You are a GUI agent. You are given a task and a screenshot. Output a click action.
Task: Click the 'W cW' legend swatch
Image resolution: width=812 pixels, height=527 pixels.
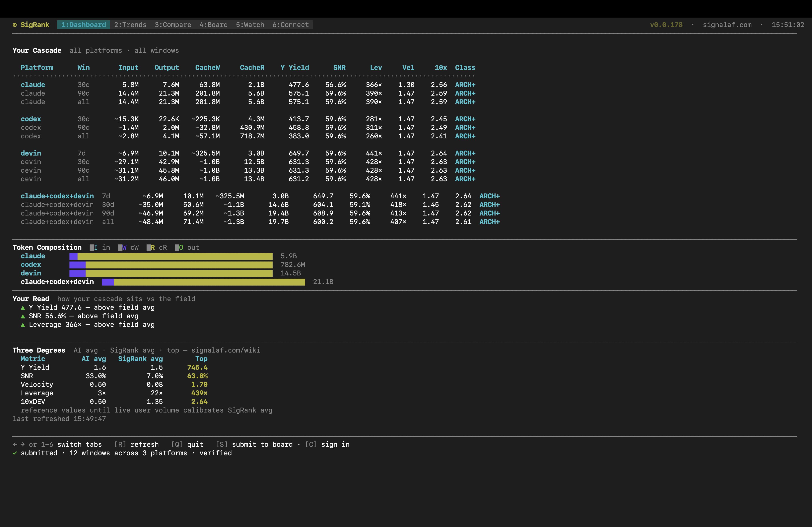pos(120,248)
